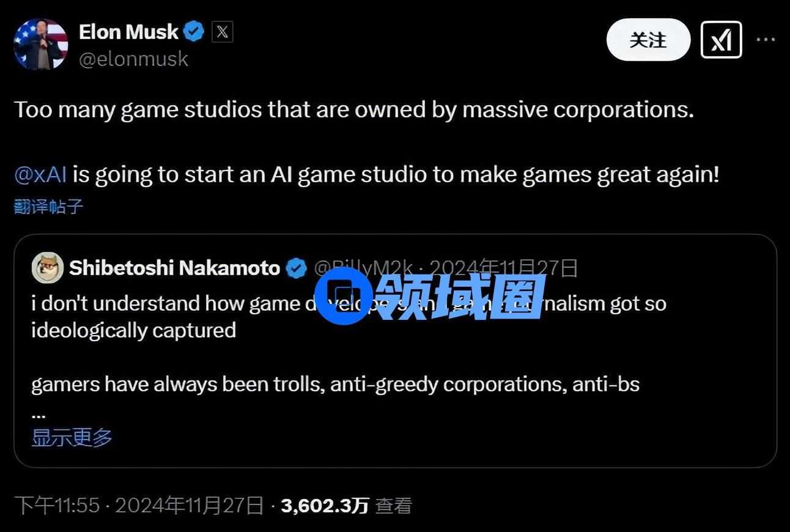This screenshot has width=790, height=532.
Task: Click the main tweet text about game studios
Action: (x=353, y=110)
